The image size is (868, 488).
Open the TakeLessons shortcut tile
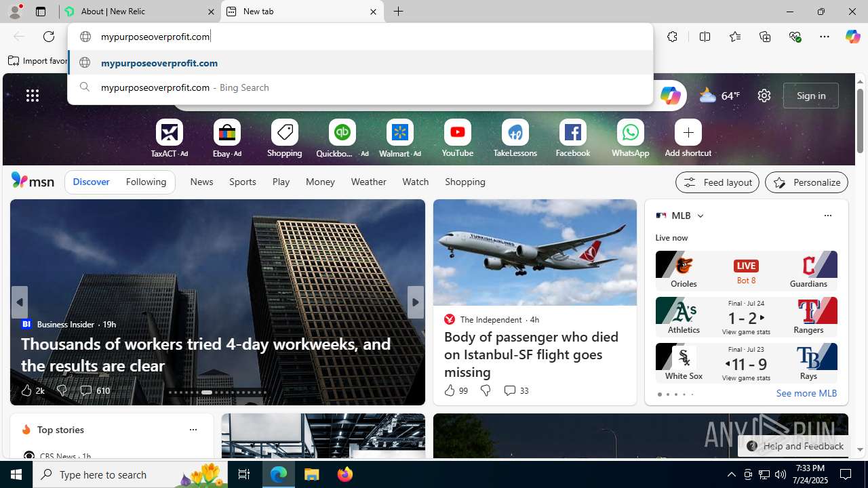(x=515, y=138)
